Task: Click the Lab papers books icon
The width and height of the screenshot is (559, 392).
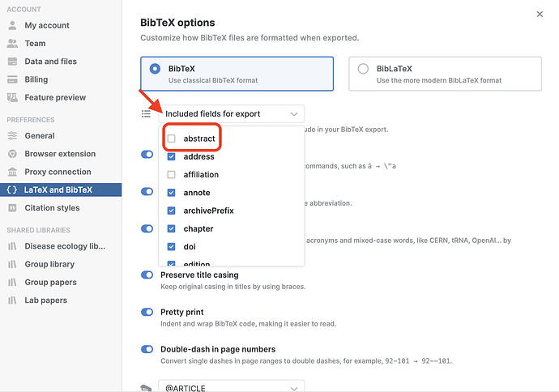Action: (12, 300)
